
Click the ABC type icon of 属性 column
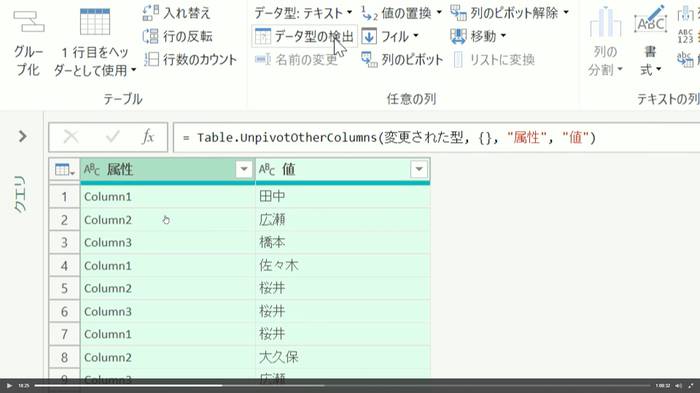coord(92,170)
